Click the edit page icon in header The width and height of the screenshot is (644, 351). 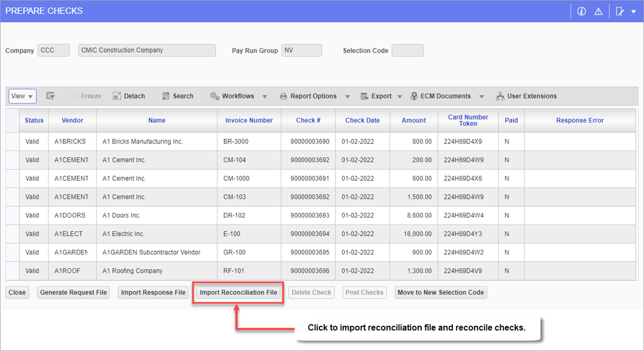620,11
